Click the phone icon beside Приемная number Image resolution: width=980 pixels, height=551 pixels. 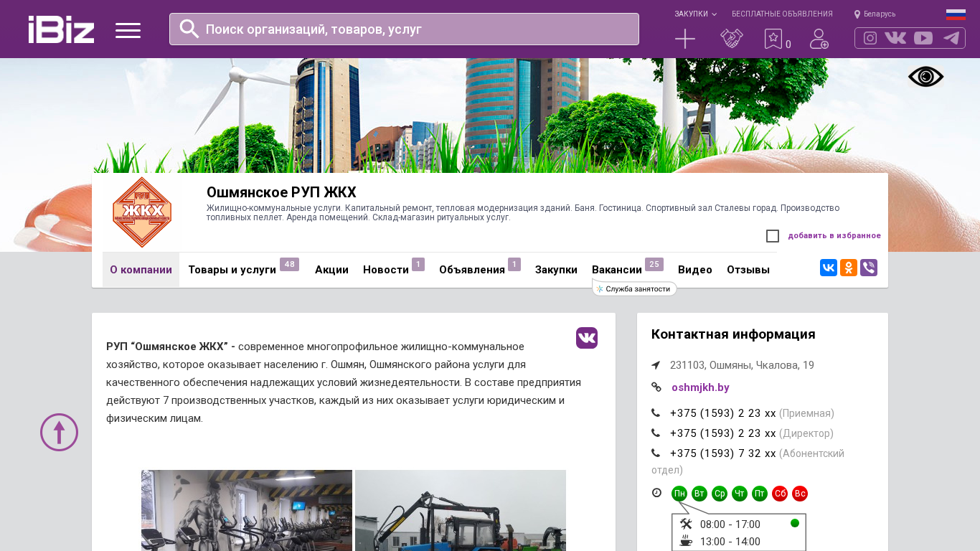click(x=656, y=413)
